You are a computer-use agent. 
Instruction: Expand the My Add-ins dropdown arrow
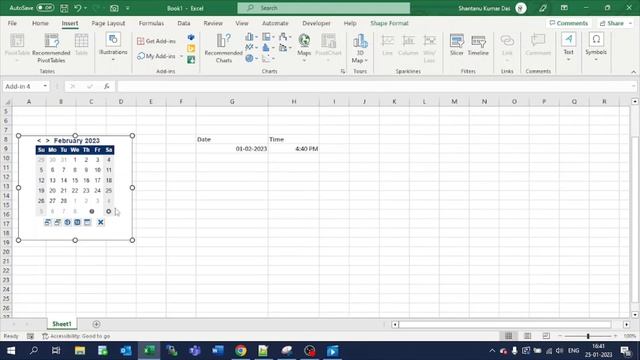pyautogui.click(x=182, y=56)
